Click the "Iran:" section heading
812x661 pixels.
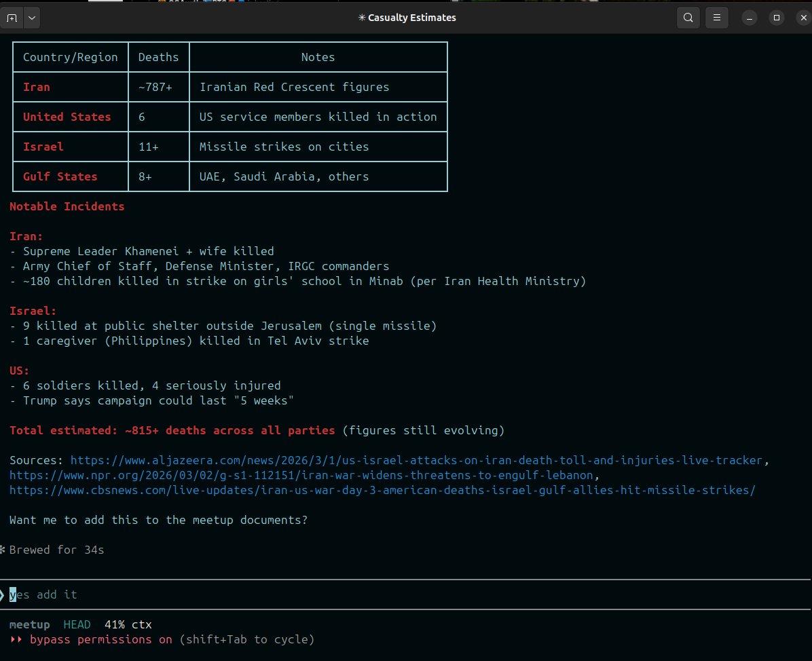tap(26, 237)
